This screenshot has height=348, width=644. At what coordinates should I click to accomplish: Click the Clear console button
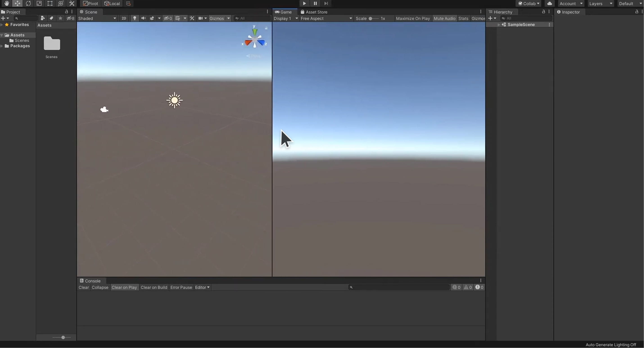point(84,287)
